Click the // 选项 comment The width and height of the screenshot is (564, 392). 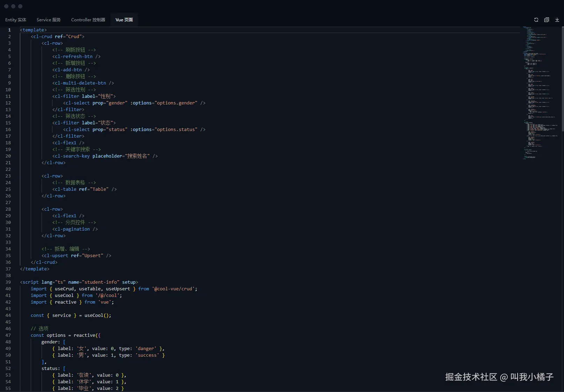point(39,329)
